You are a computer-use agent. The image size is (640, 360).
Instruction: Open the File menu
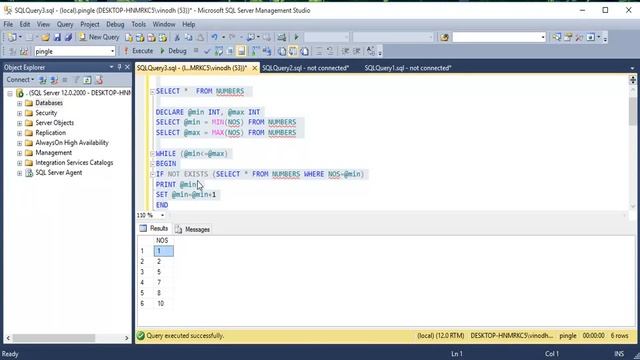[8, 24]
